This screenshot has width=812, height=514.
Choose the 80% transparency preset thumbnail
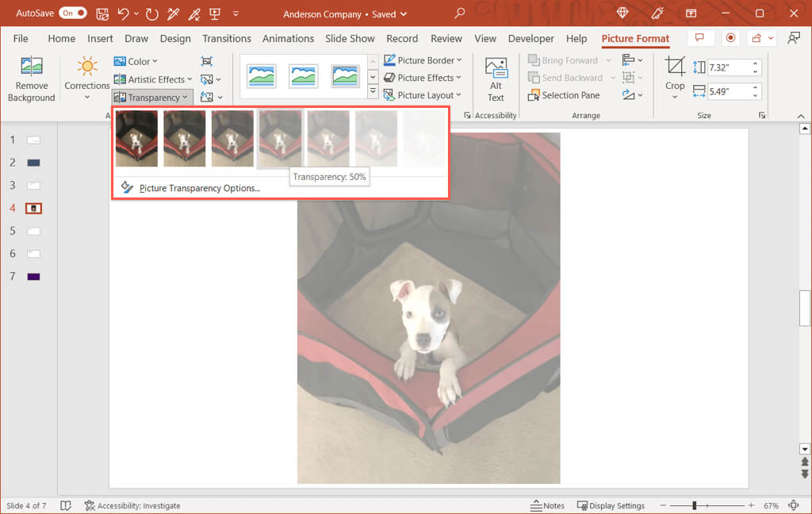[377, 138]
